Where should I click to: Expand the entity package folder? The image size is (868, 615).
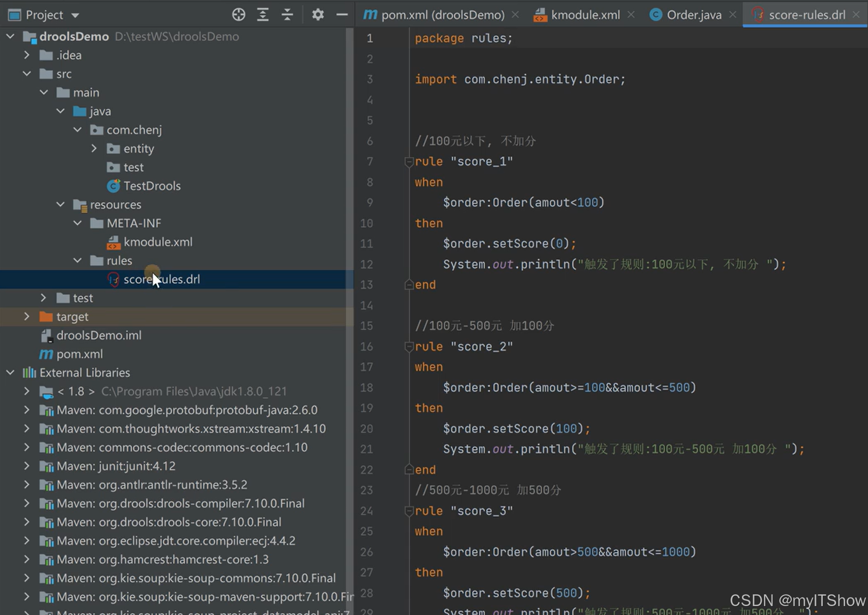(x=94, y=148)
